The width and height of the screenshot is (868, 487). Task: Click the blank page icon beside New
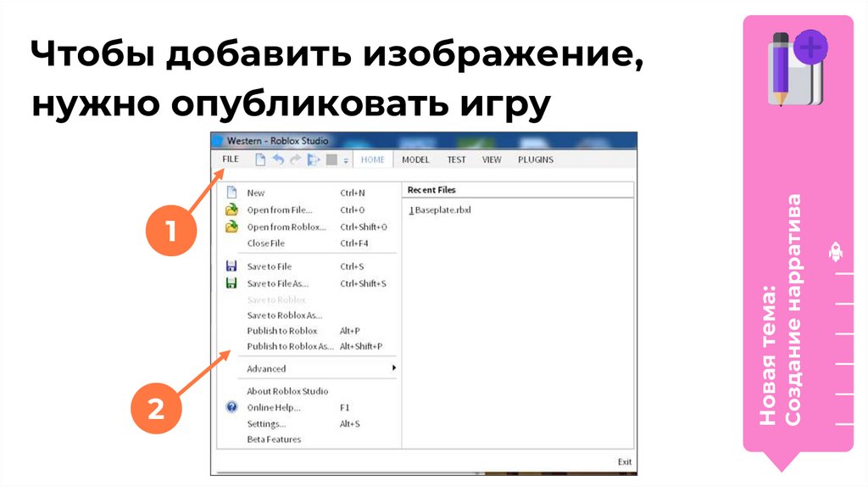pos(232,193)
